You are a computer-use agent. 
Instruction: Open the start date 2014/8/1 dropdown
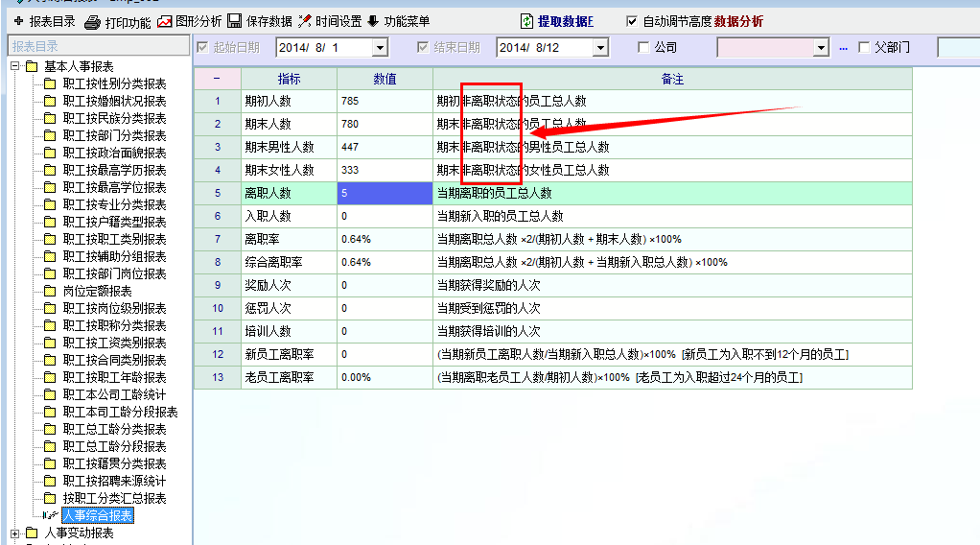click(x=379, y=47)
